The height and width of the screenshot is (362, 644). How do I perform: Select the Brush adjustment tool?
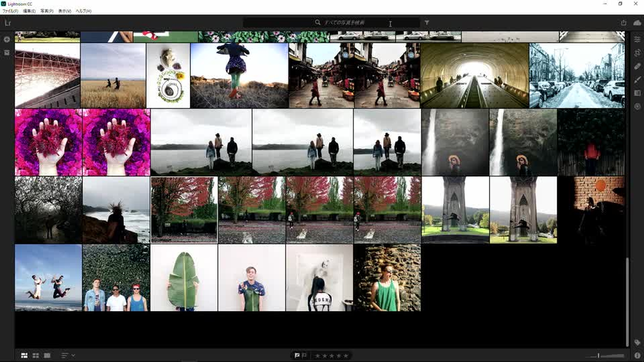point(637,80)
